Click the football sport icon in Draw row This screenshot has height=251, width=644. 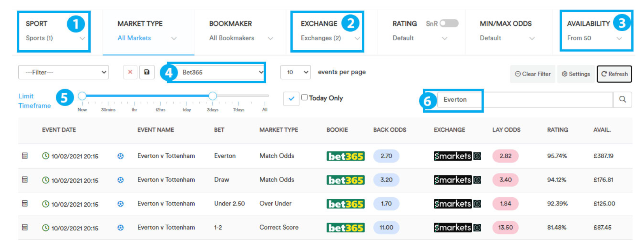click(121, 180)
